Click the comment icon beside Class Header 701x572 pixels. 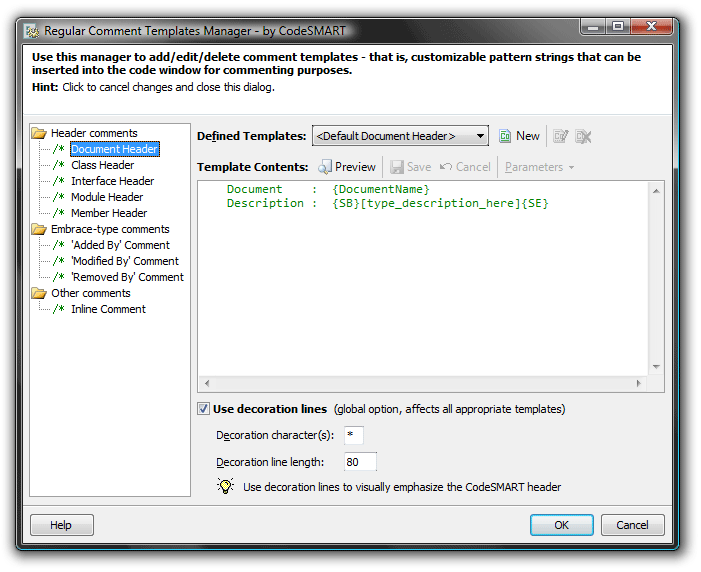point(59,165)
